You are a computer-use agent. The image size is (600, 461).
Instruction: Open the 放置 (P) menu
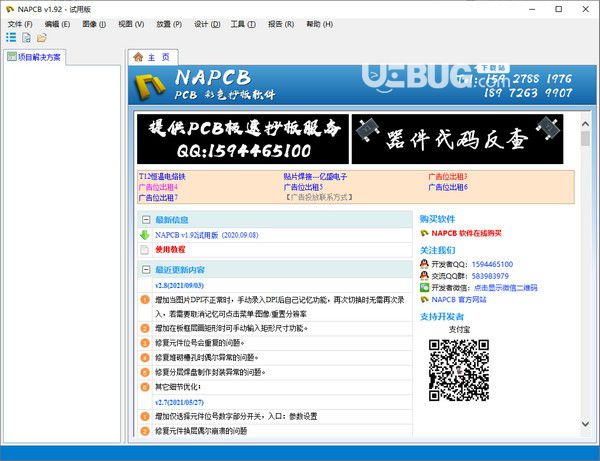pos(169,24)
